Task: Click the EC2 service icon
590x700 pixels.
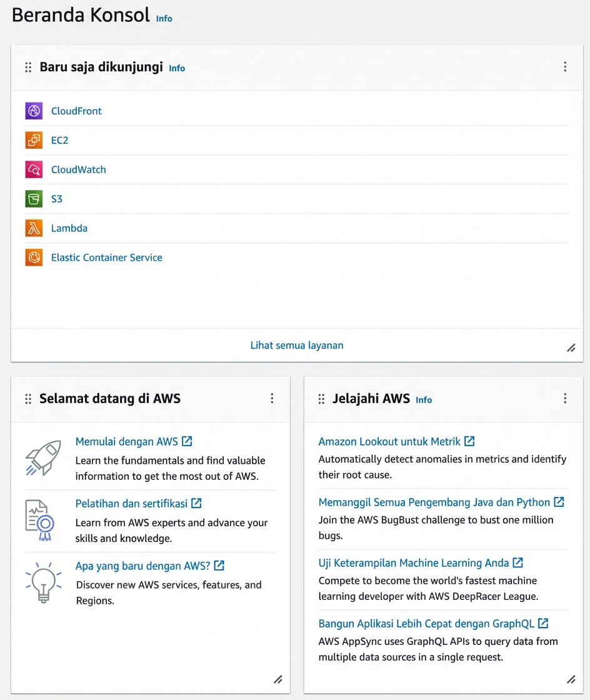Action: [x=34, y=141]
